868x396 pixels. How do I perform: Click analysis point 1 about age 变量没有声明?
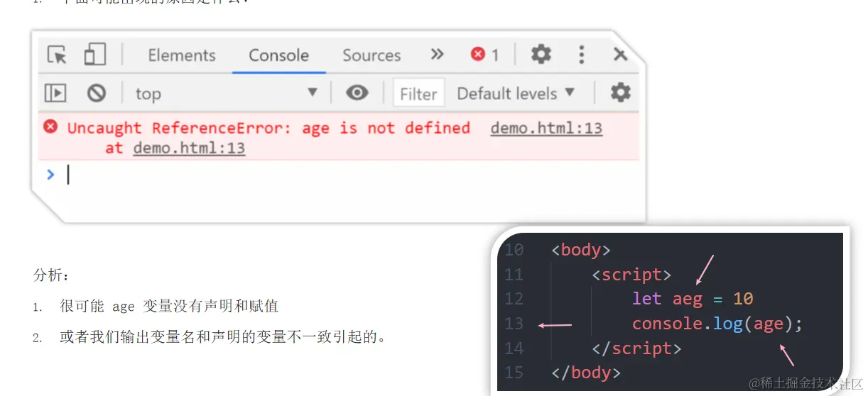click(169, 307)
